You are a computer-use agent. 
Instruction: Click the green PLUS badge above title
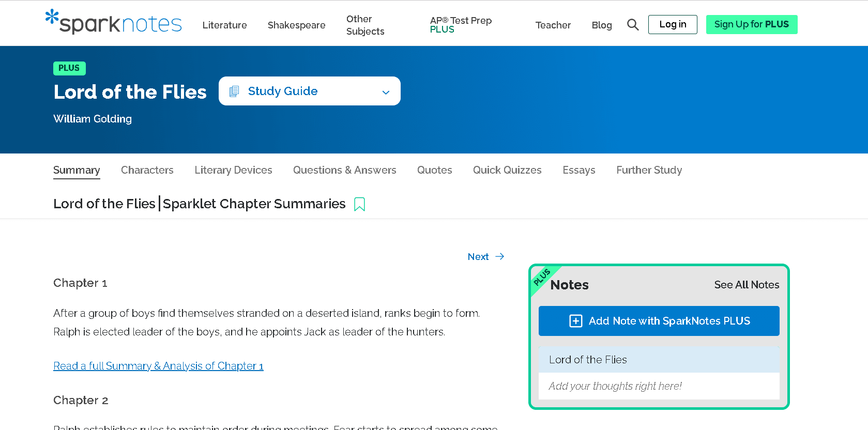(x=69, y=68)
